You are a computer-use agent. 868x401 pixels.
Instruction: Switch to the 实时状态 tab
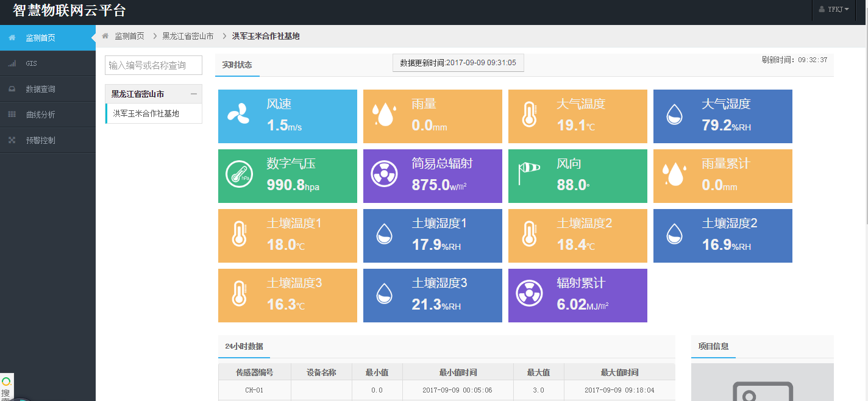(237, 63)
